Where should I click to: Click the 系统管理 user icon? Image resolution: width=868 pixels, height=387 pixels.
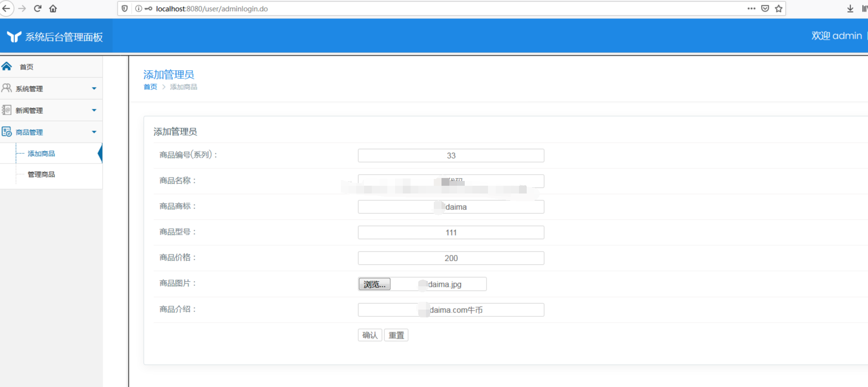(x=7, y=88)
